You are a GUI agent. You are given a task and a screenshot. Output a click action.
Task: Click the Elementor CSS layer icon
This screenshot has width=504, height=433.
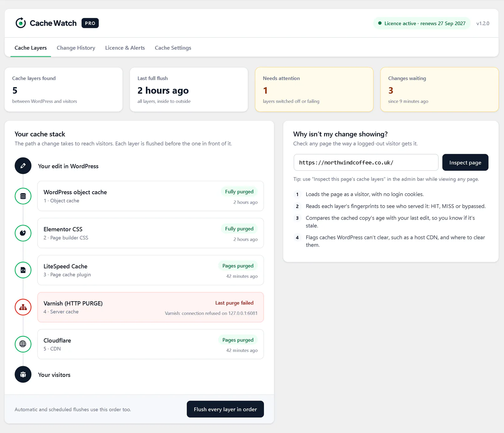(23, 233)
